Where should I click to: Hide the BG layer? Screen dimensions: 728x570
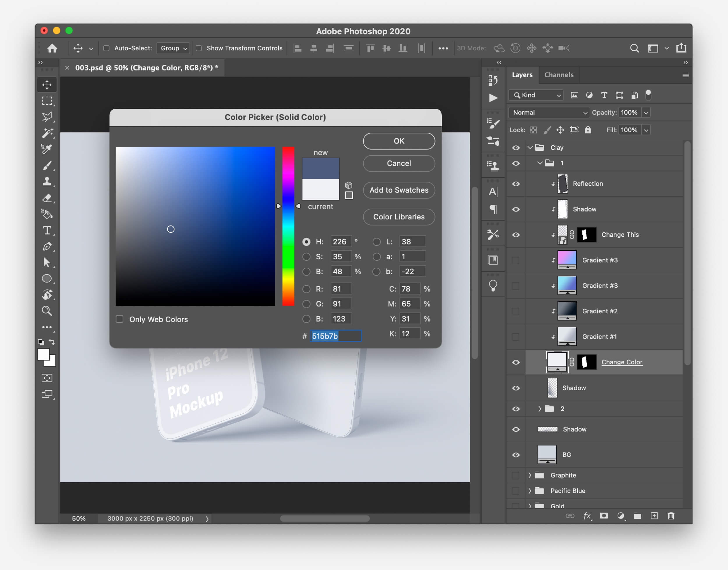(516, 455)
